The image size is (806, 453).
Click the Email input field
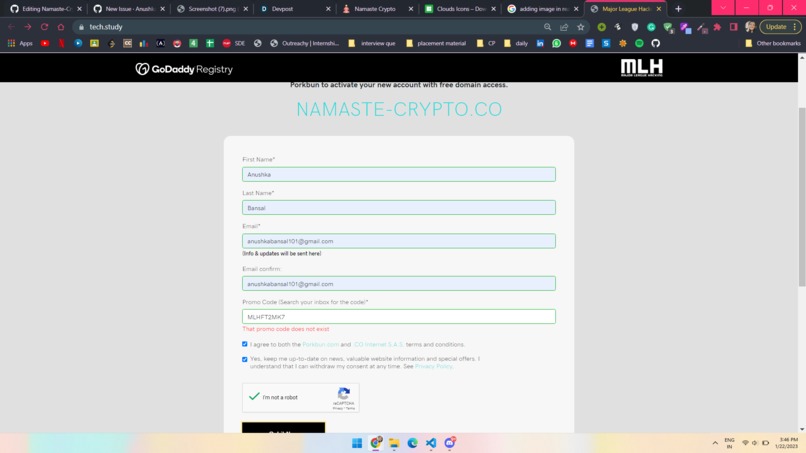click(398, 241)
